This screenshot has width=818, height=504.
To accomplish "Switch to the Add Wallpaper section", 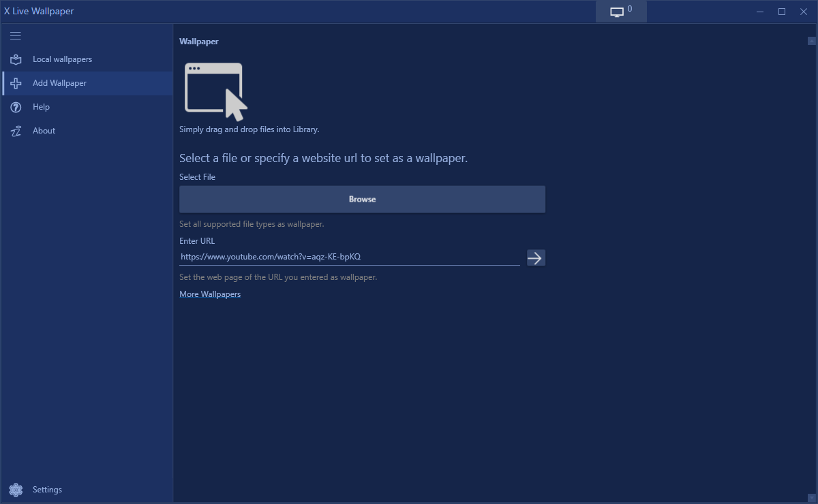I will pos(61,83).
